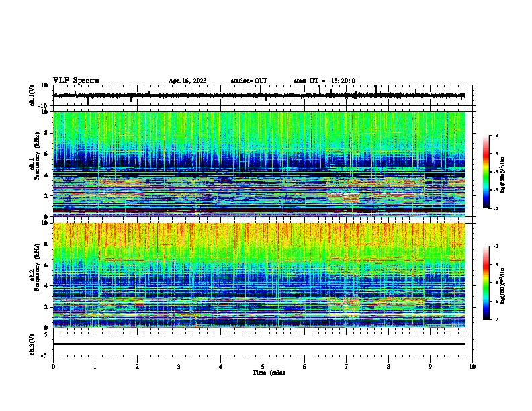Click time axis tick label "6"
532x411 pixels.
305,367
